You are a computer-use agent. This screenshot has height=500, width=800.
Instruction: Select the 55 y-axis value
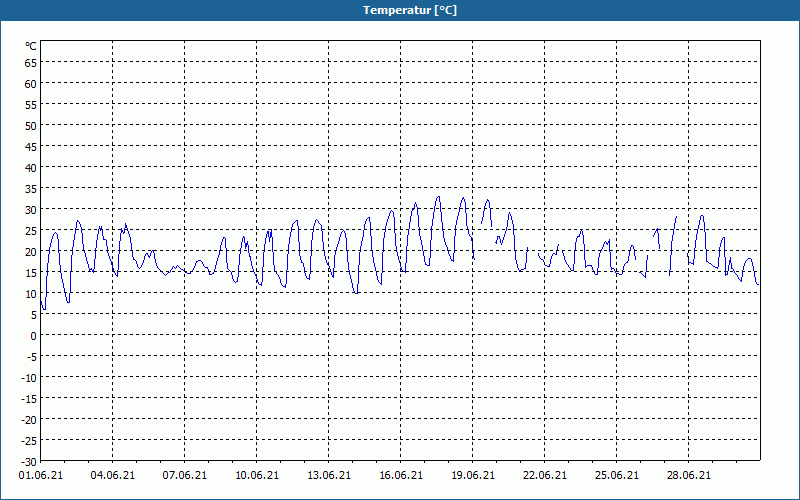[x=31, y=105]
